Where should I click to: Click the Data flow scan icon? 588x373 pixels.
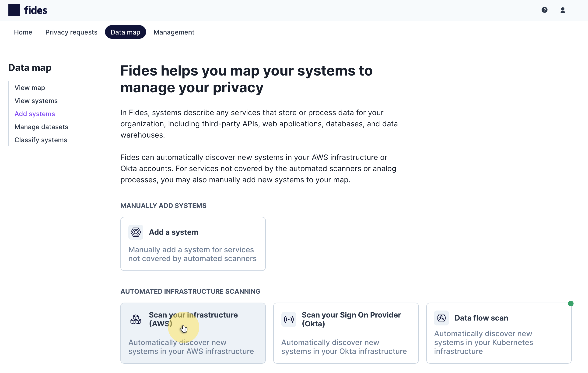pos(441,318)
